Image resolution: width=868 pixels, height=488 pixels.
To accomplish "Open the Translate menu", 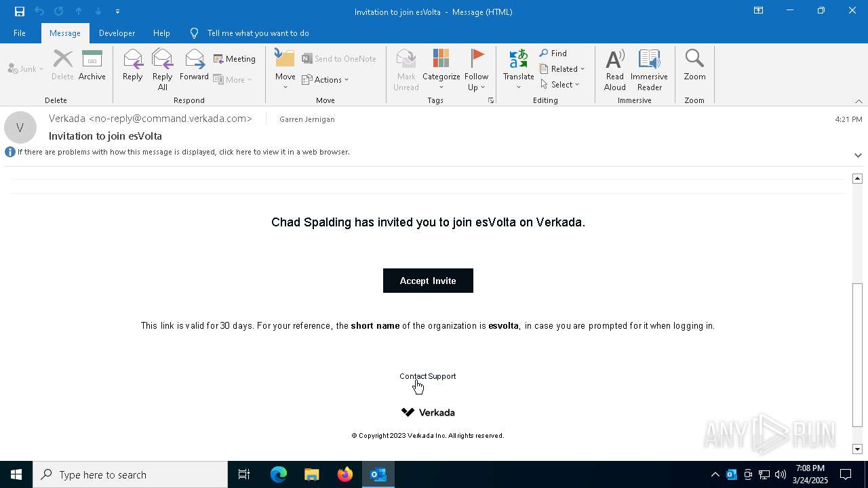I will point(519,70).
